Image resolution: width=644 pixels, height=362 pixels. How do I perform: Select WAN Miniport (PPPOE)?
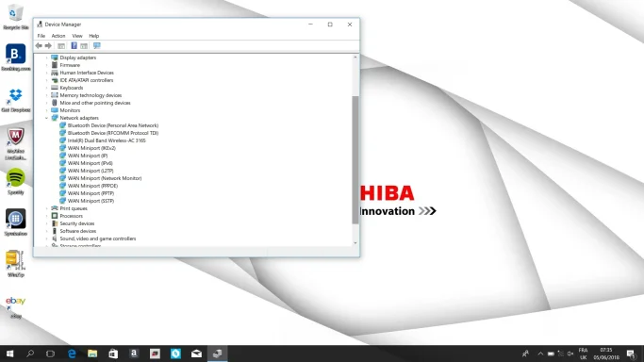point(92,186)
